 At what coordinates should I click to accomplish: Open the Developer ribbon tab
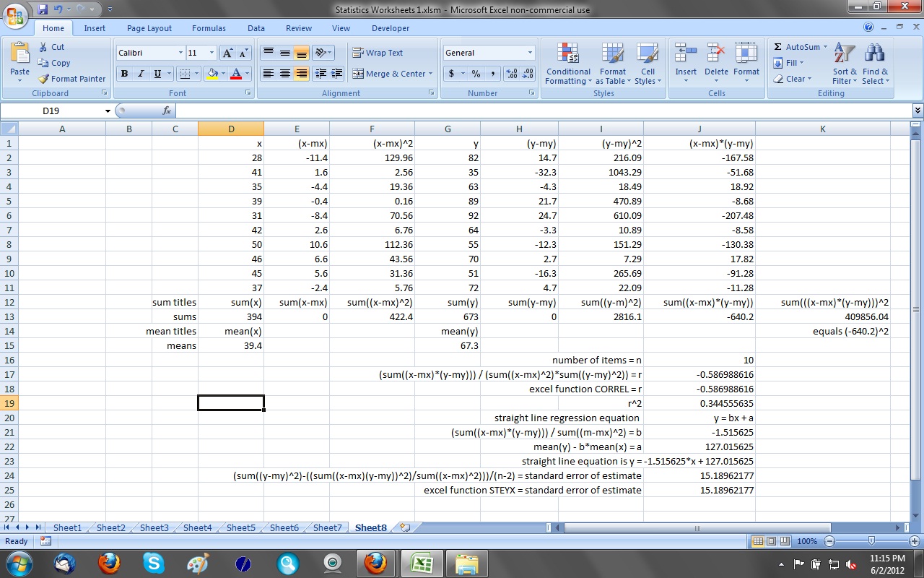(x=391, y=28)
